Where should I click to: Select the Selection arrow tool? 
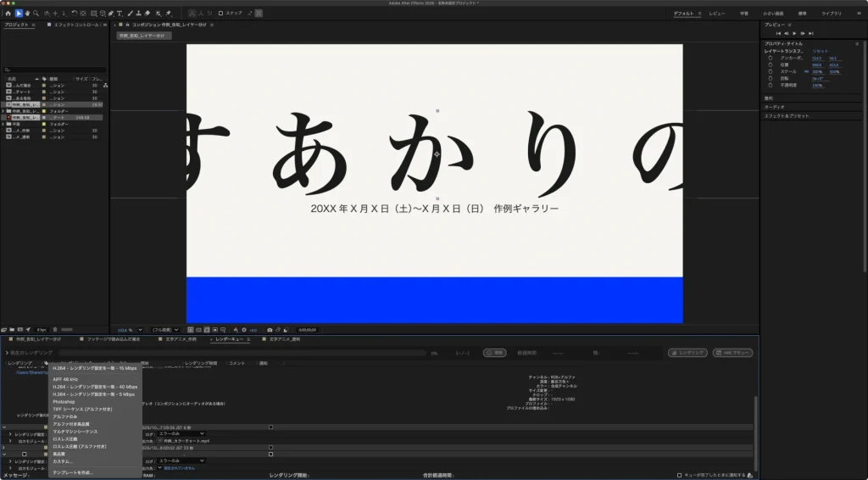pos(19,14)
